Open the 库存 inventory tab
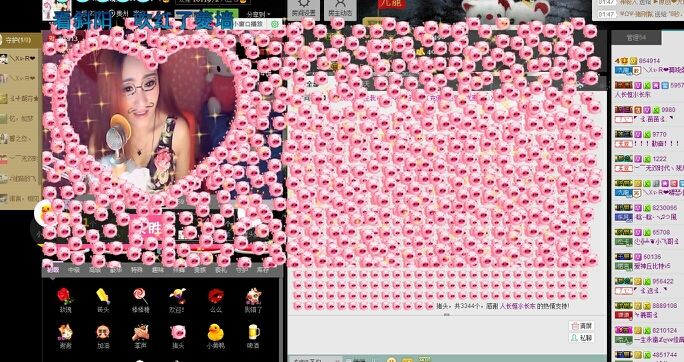The image size is (684, 362). pos(263,270)
